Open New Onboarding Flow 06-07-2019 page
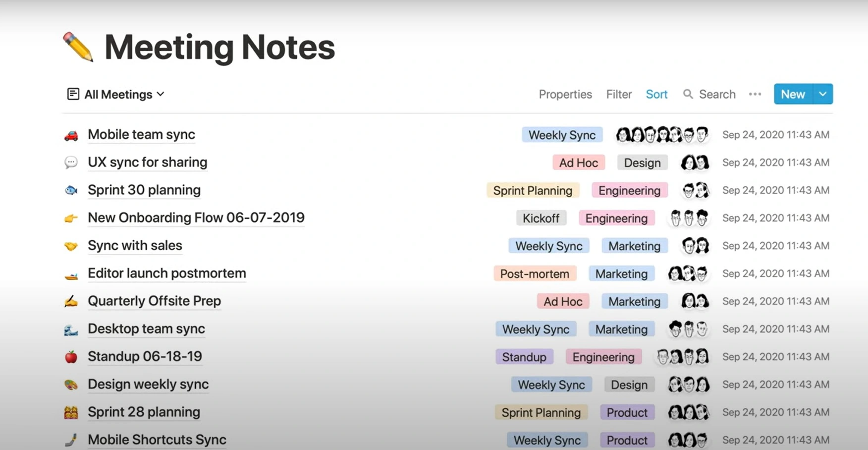 coord(196,218)
